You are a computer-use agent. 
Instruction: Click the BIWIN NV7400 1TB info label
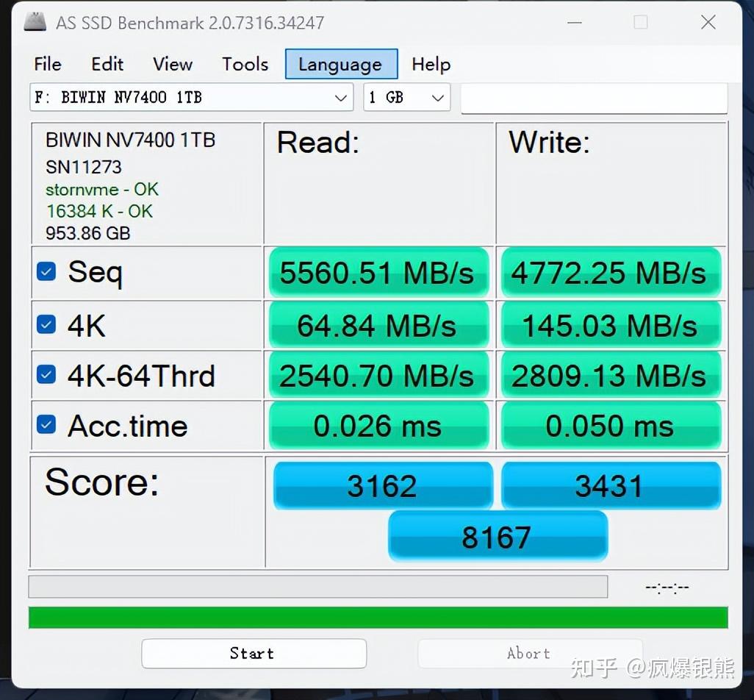130,140
